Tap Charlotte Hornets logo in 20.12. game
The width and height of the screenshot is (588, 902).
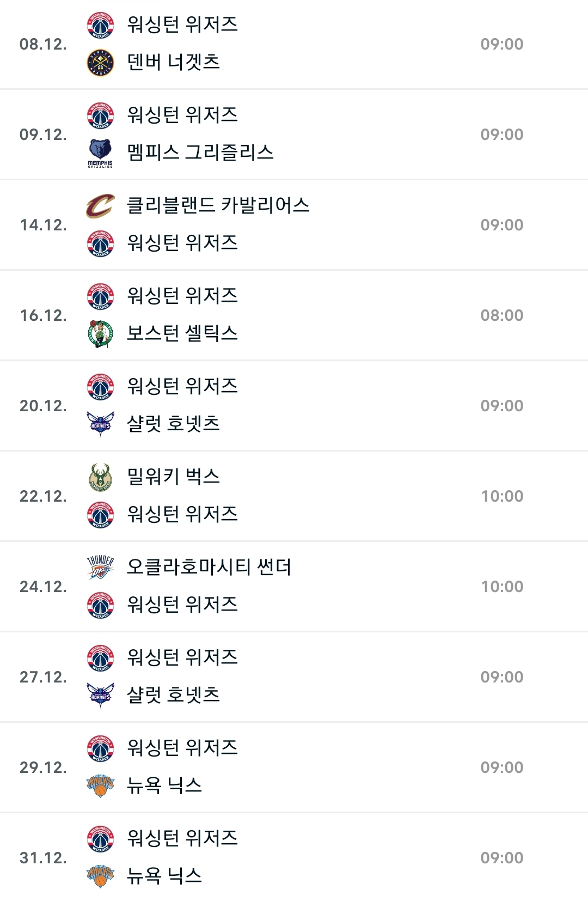101,424
